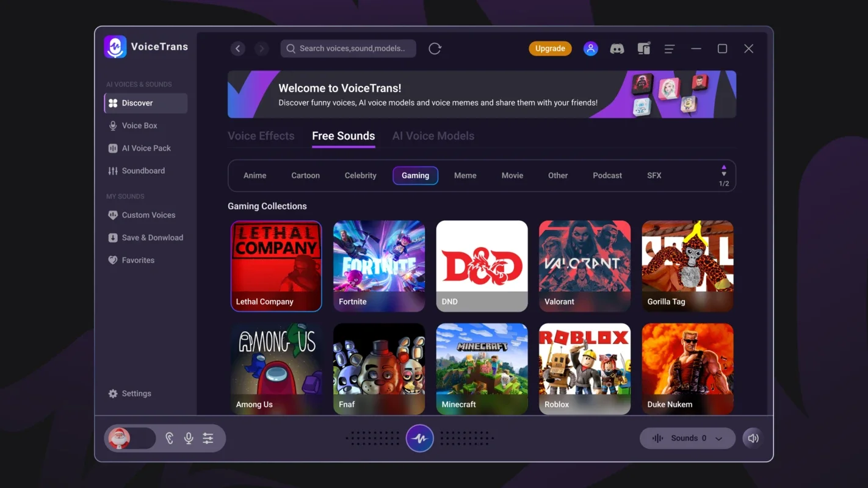
Task: Click the Soundboard sliders icon
Action: click(113, 171)
